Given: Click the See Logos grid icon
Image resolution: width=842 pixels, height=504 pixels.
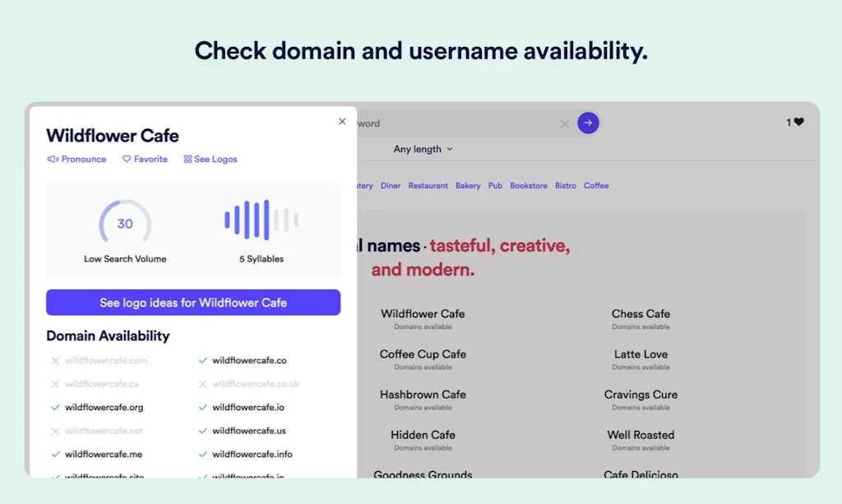Looking at the screenshot, I should tap(187, 160).
